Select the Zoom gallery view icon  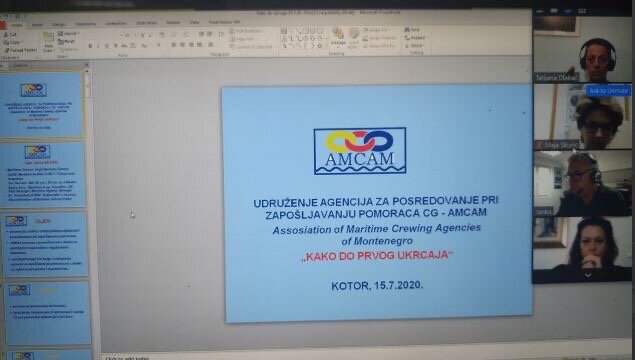click(582, 11)
